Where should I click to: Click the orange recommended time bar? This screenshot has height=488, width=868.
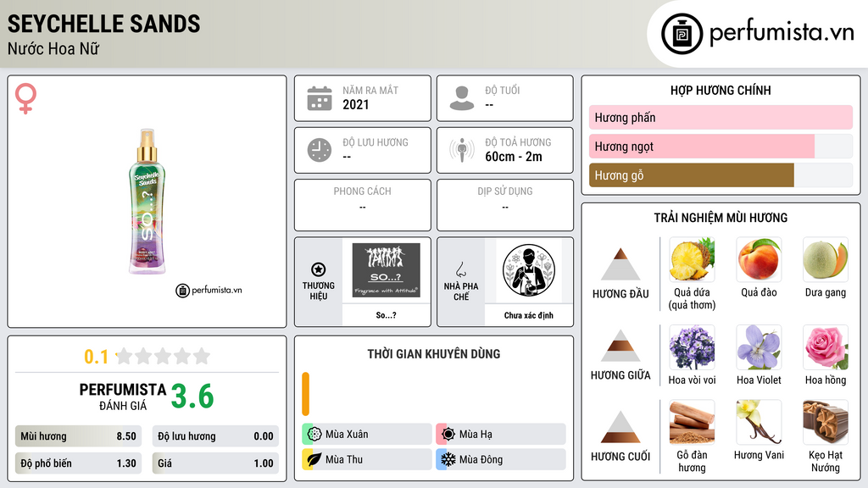click(305, 394)
